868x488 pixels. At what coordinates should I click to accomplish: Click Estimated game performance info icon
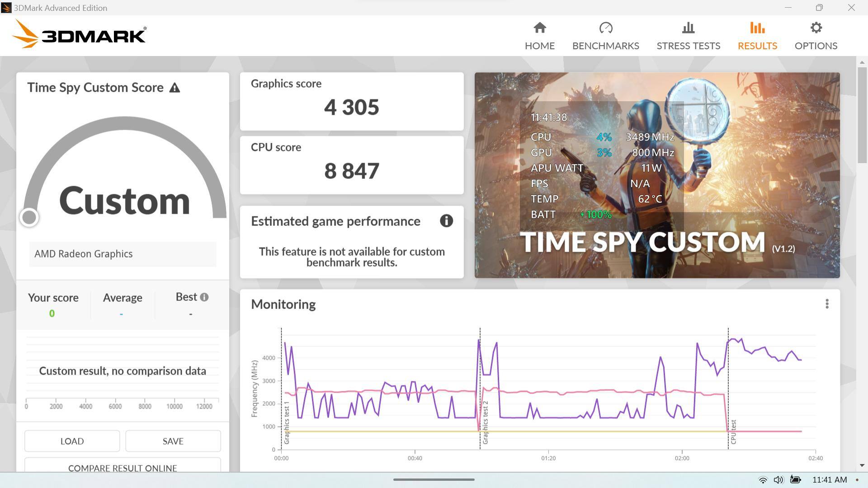tap(446, 221)
